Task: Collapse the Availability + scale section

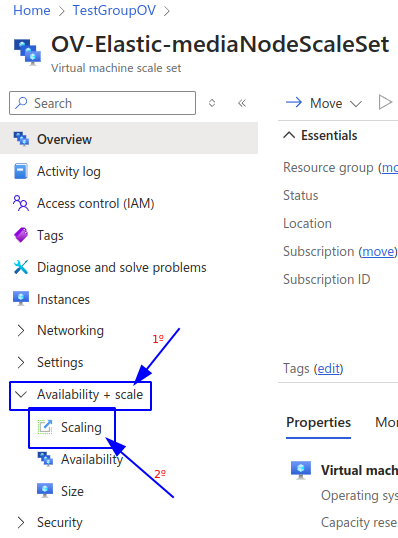Action: (x=21, y=395)
